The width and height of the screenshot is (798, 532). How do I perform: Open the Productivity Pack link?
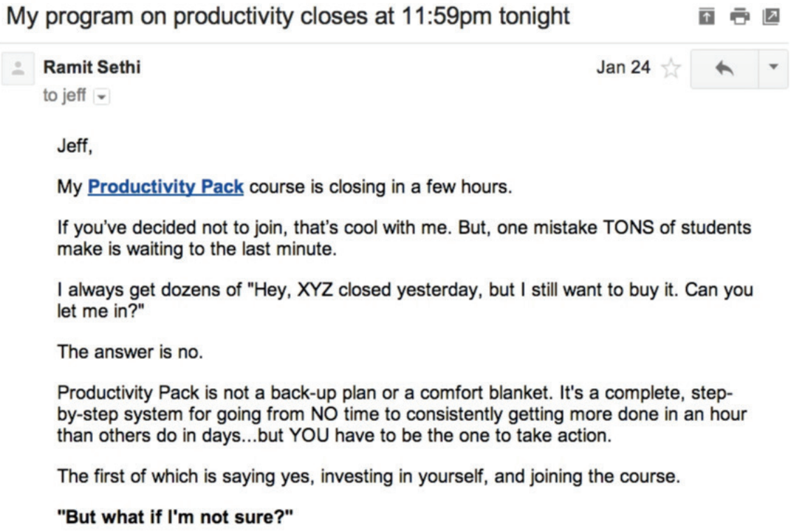166,188
